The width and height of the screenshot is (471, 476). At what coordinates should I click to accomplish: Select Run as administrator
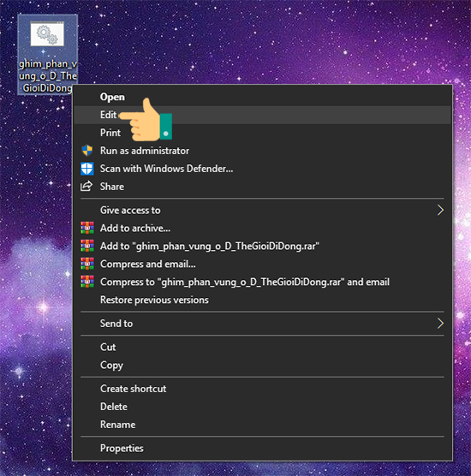pyautogui.click(x=262, y=151)
